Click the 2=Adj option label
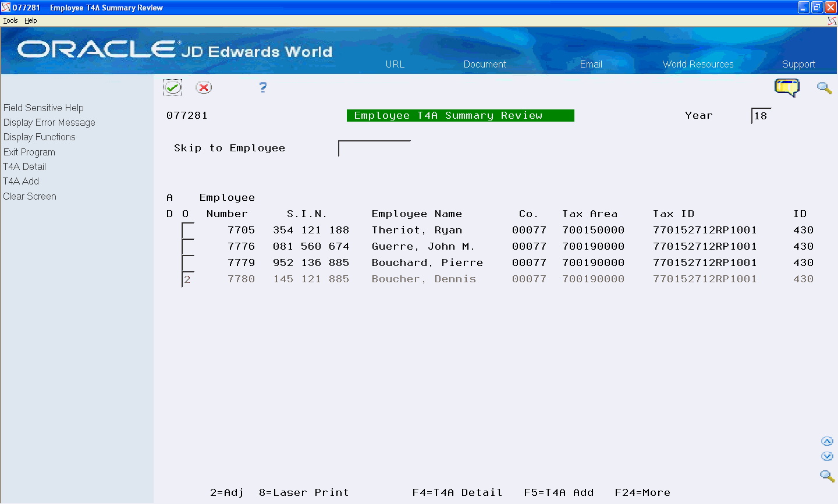The height and width of the screenshot is (504, 838). pyautogui.click(x=227, y=492)
